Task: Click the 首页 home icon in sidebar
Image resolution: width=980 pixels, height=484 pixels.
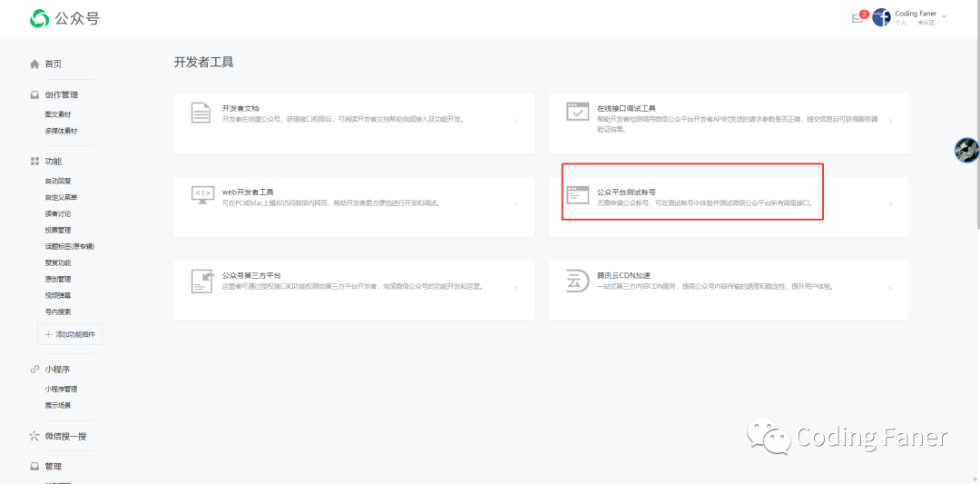Action: [34, 64]
